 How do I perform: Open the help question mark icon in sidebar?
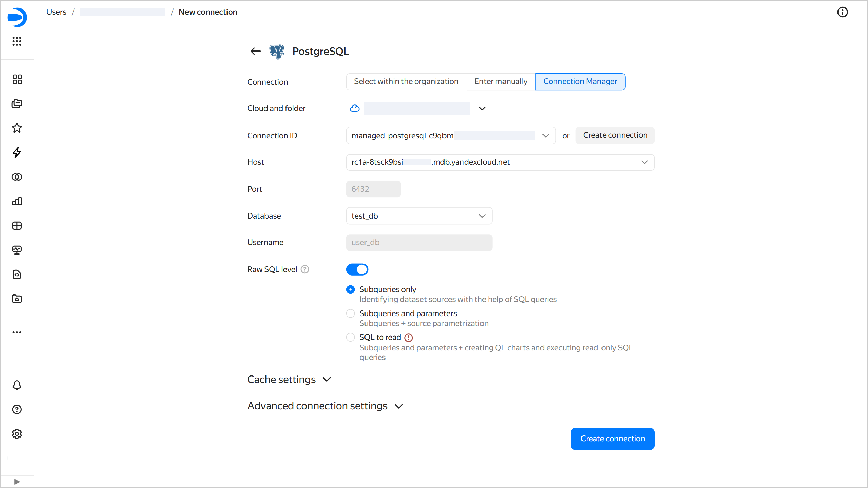(x=17, y=409)
